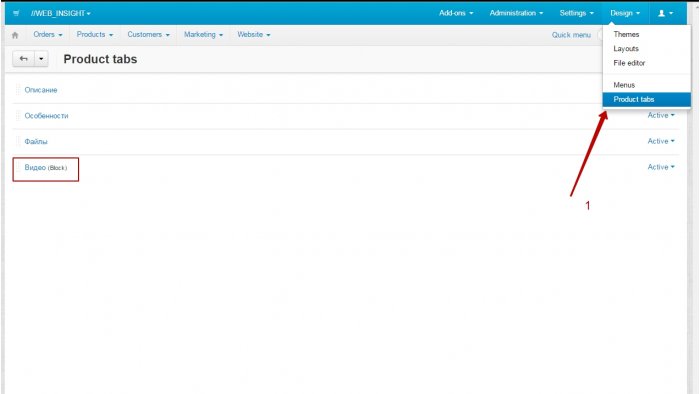Viewport: 700px width, 394px height.
Task: Open the Administration menu
Action: point(516,13)
